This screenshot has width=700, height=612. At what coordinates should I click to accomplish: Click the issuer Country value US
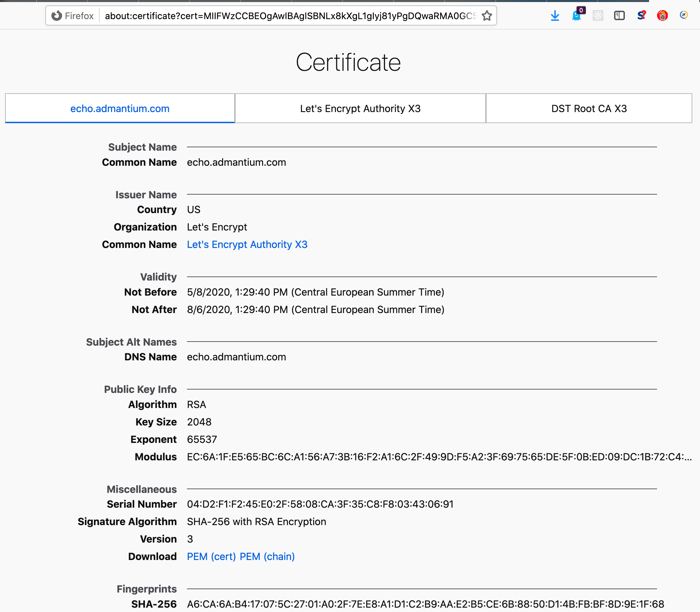(x=194, y=210)
